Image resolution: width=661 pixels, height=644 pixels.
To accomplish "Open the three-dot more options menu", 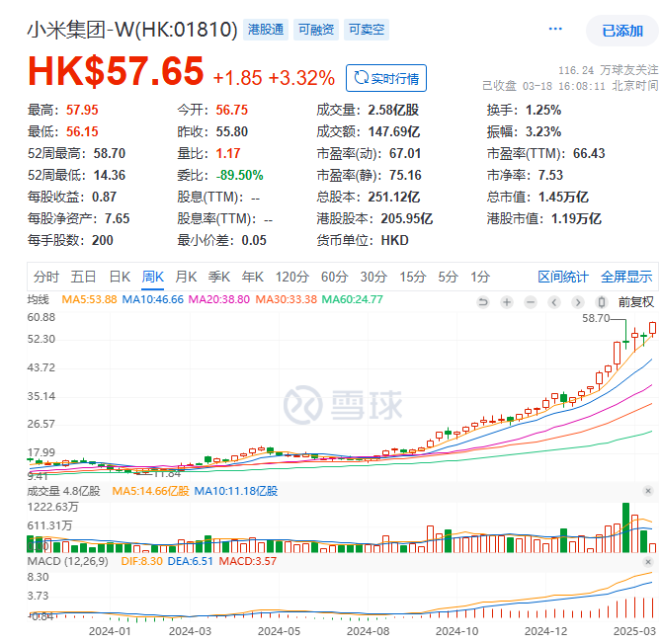I will point(555,29).
